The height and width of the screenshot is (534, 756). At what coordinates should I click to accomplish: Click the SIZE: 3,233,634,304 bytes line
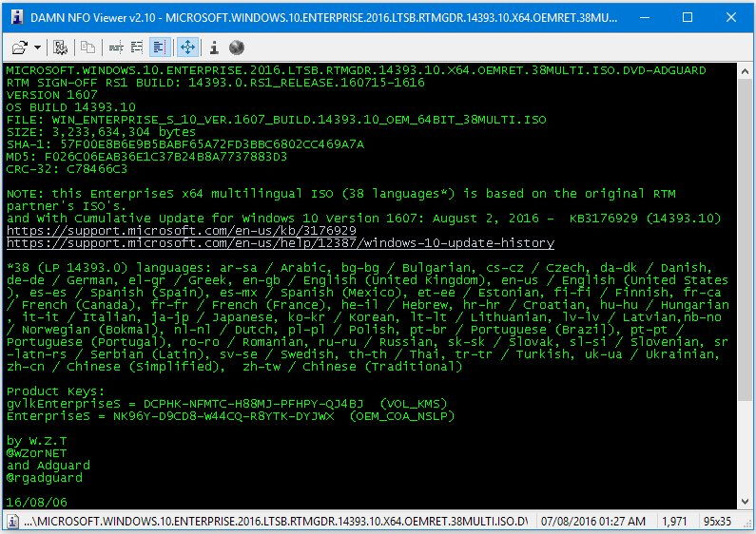point(101,132)
